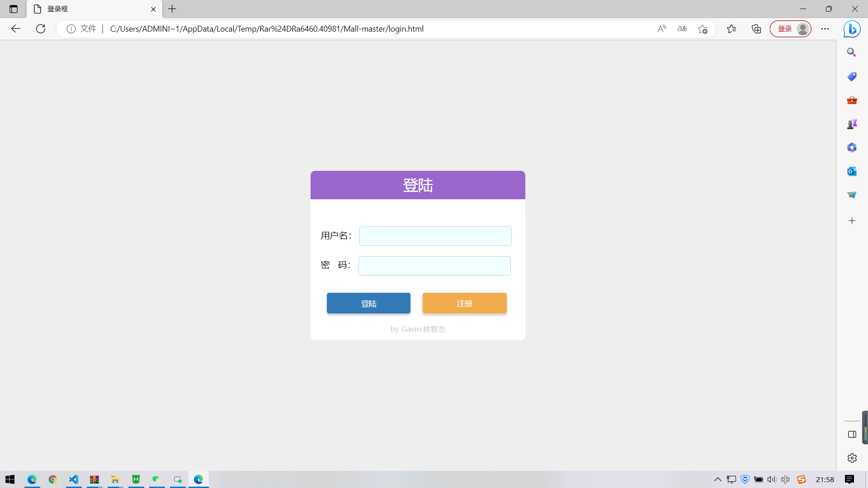Open the tab actions menu icon
This screenshot has width=868, height=488.
(x=14, y=9)
